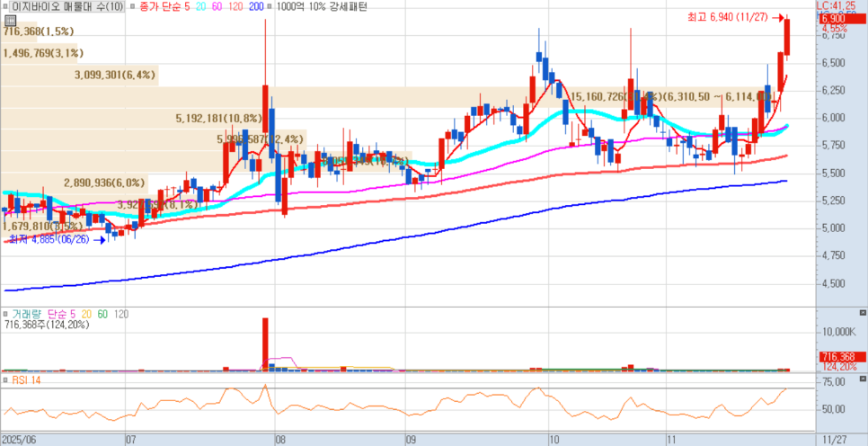Select the 거래량 volume indicator label

(27, 314)
